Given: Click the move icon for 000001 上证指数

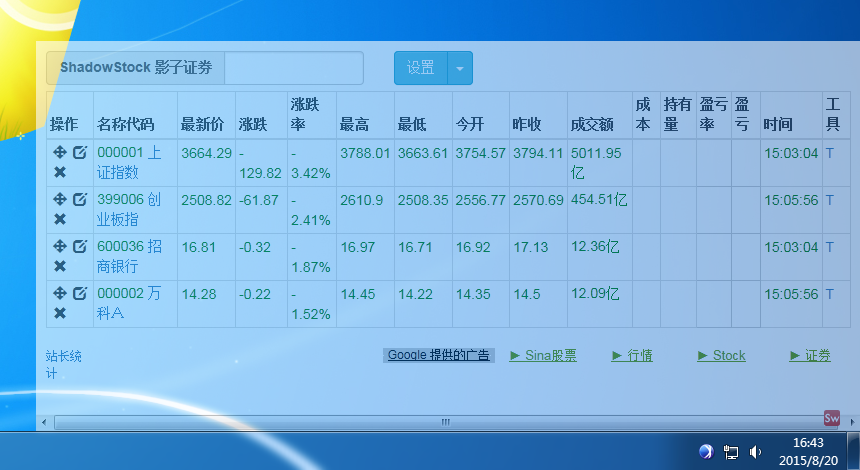Looking at the screenshot, I should click(x=60, y=152).
